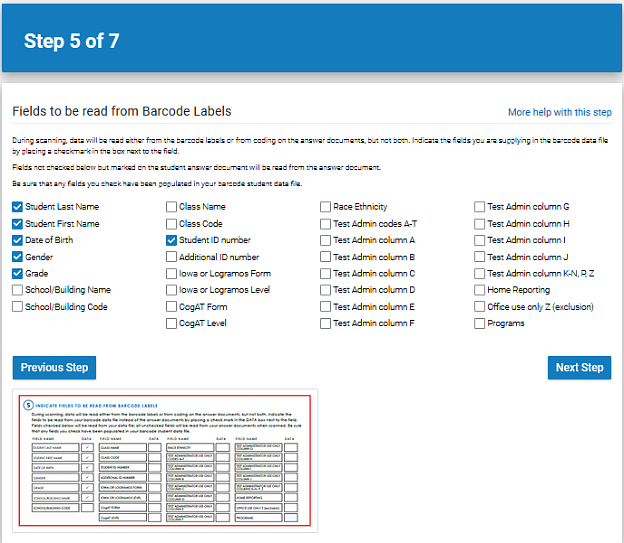
Task: Check the Home Reporting checkbox
Action: tap(479, 290)
